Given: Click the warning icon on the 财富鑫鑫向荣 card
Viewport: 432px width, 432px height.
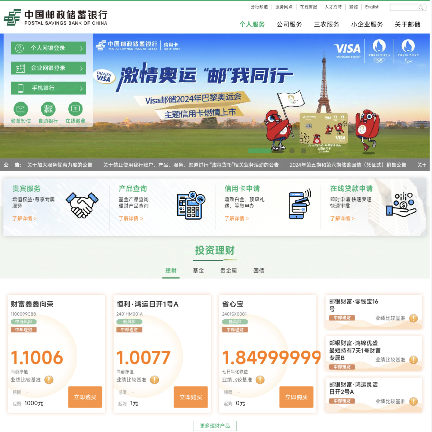Looking at the screenshot, I should point(49,379).
